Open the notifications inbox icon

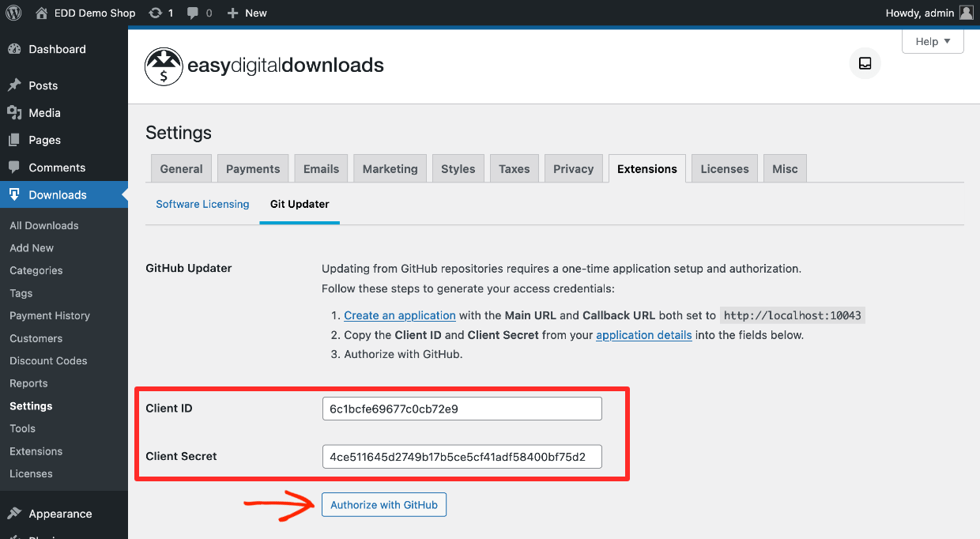point(865,63)
